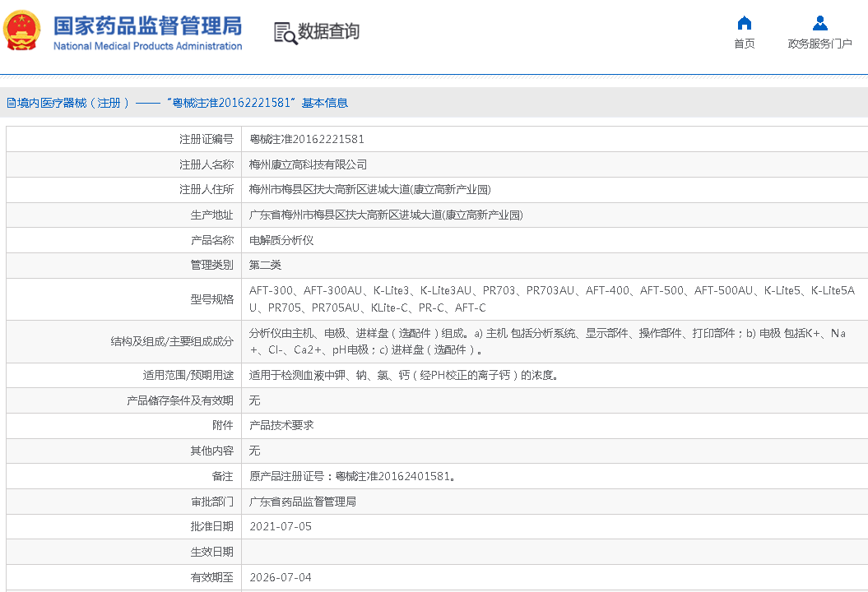
Task: Click the 注册人住所 address value
Action: [x=369, y=190]
